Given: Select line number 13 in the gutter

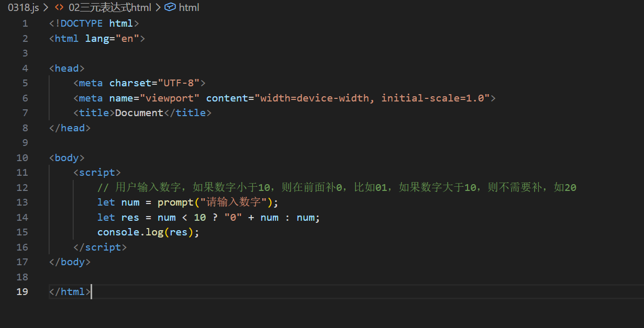Looking at the screenshot, I should (x=22, y=202).
